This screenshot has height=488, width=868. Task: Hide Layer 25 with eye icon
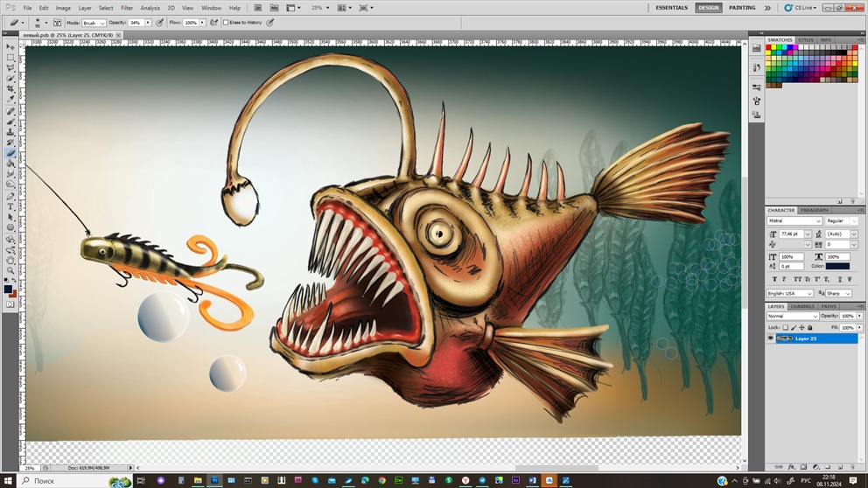[771, 338]
